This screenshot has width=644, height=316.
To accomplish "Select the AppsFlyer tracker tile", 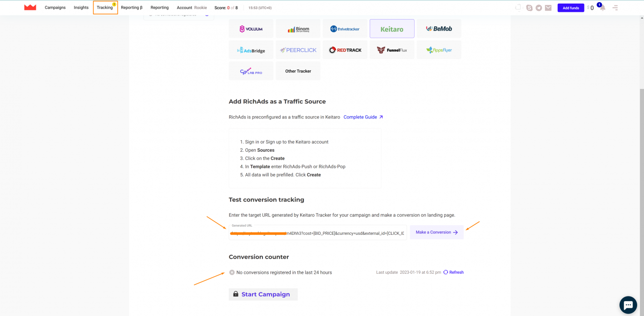I will tap(439, 50).
